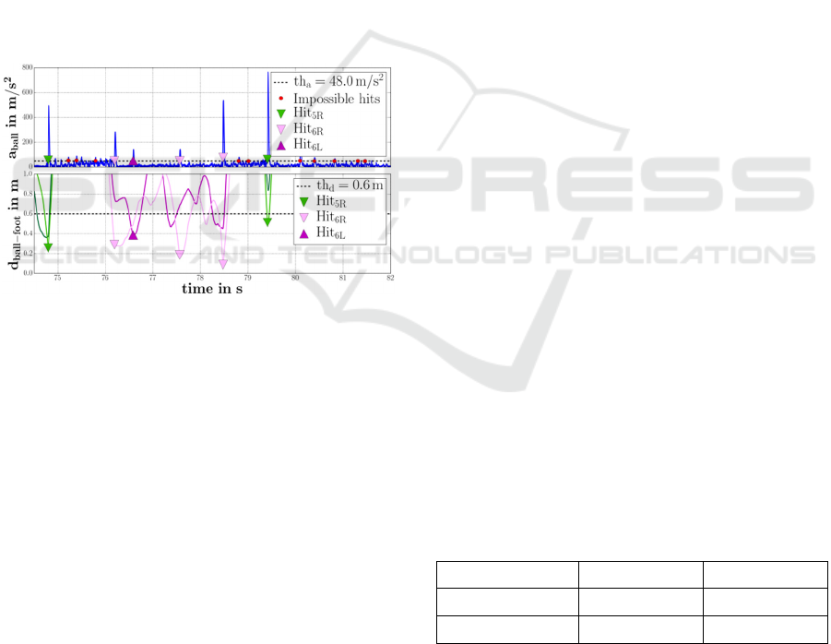Click the purple Hit6L marker on distance plot
This screenshot has height=644, width=831.
pos(134,235)
